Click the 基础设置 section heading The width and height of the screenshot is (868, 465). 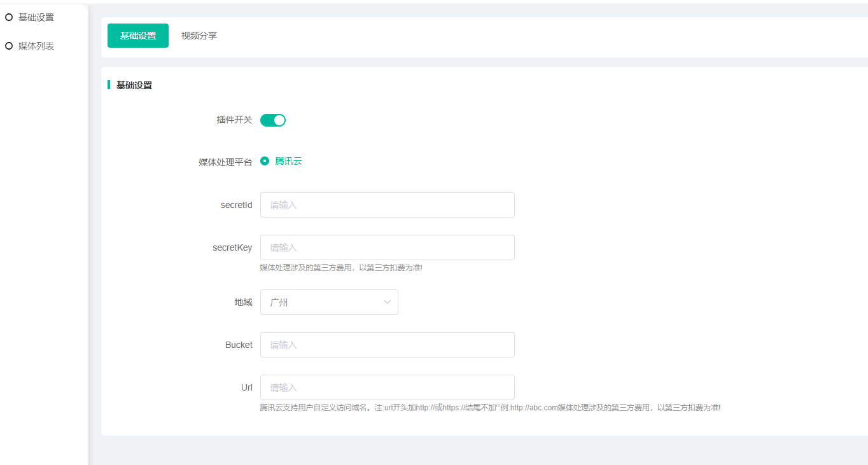pos(134,85)
